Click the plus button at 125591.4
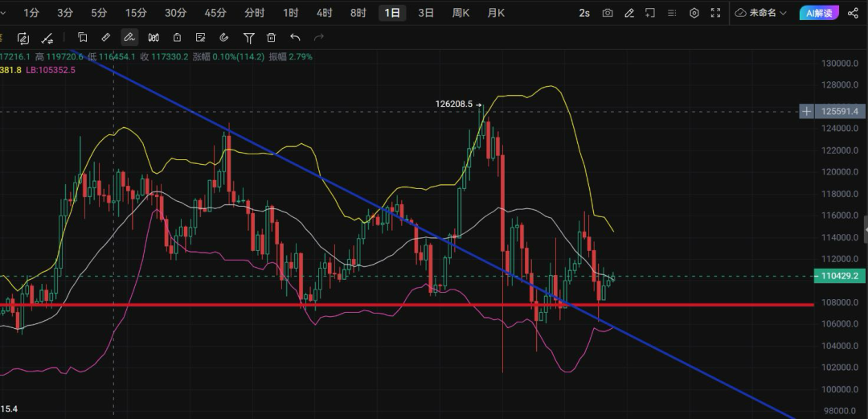This screenshot has width=868, height=419. click(806, 111)
